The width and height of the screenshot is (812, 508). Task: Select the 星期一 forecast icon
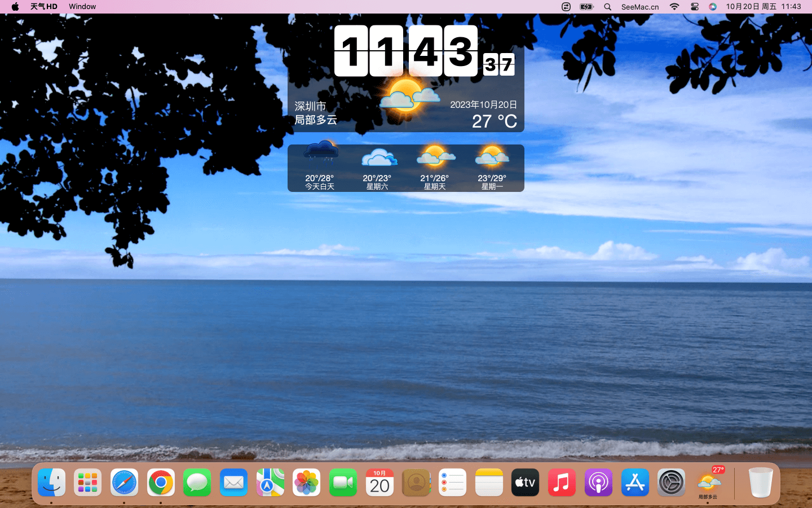pyautogui.click(x=492, y=156)
